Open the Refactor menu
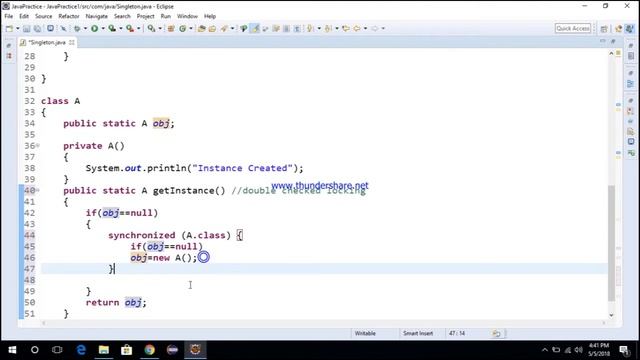Screen dimensions: 640x360 (x=69, y=16)
